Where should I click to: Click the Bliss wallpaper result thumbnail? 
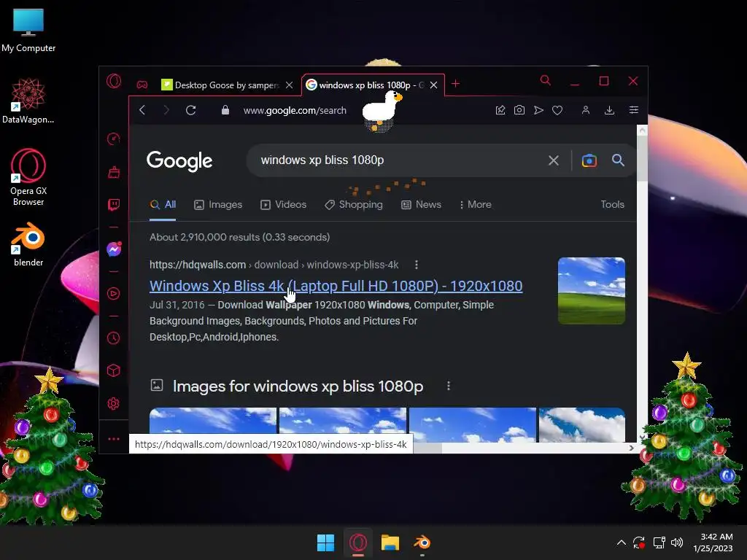coord(591,290)
